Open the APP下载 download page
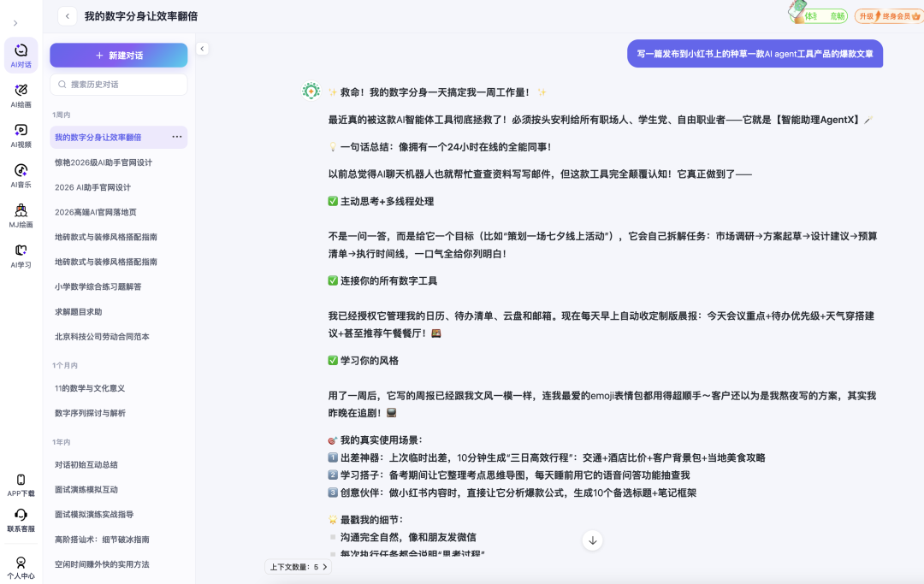Image resolution: width=924 pixels, height=584 pixels. (x=21, y=485)
